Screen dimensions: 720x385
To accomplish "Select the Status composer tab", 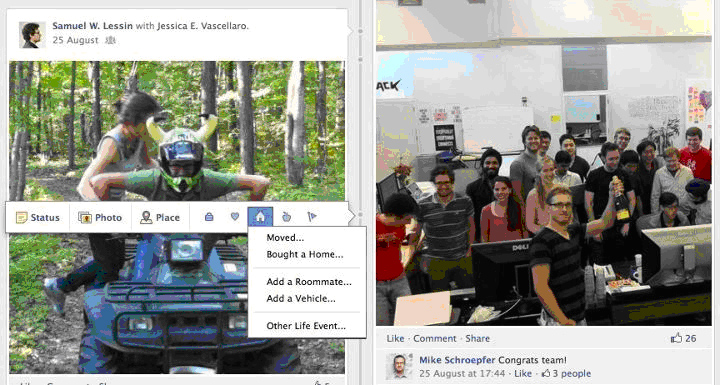I will tap(38, 217).
